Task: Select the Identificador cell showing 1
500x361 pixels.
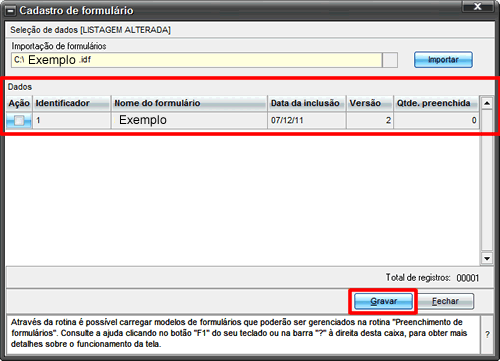Action: tap(72, 120)
